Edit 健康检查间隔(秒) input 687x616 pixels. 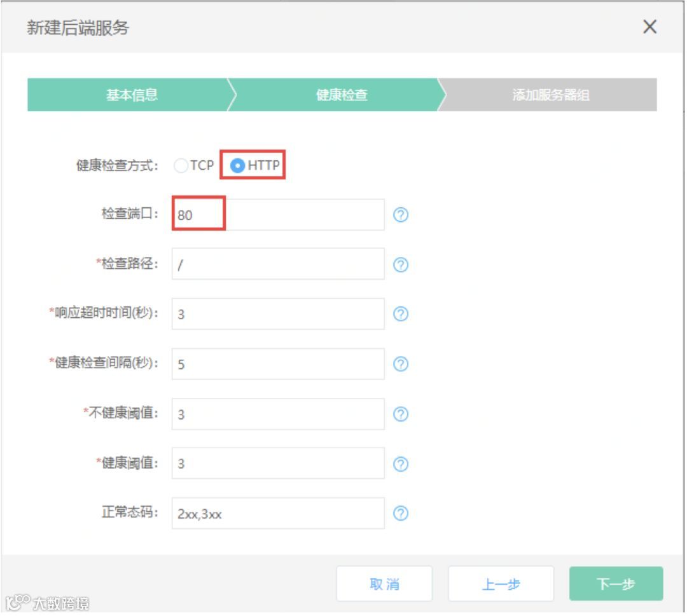[x=278, y=364]
